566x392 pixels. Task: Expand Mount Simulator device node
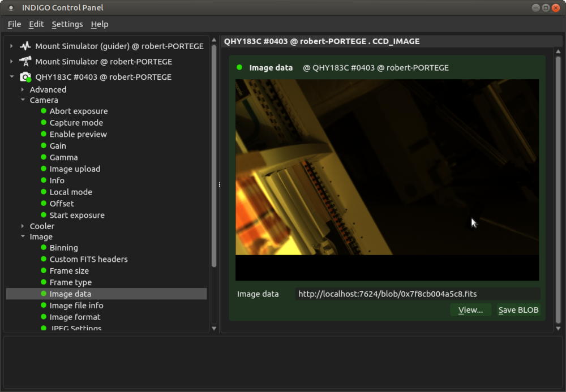pos(11,61)
